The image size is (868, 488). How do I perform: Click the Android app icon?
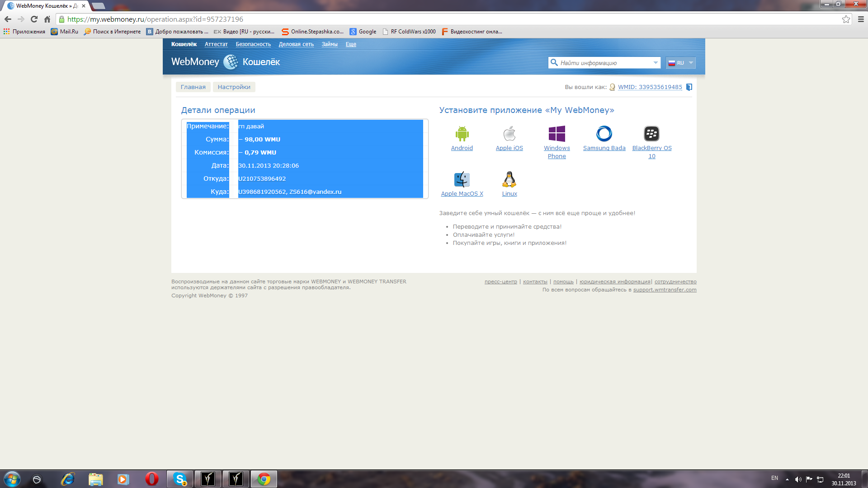click(462, 134)
